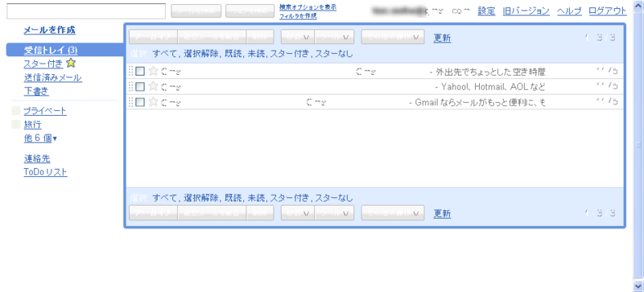644x292 pixels.
Task: Open 旅行 label
Action: point(32,125)
